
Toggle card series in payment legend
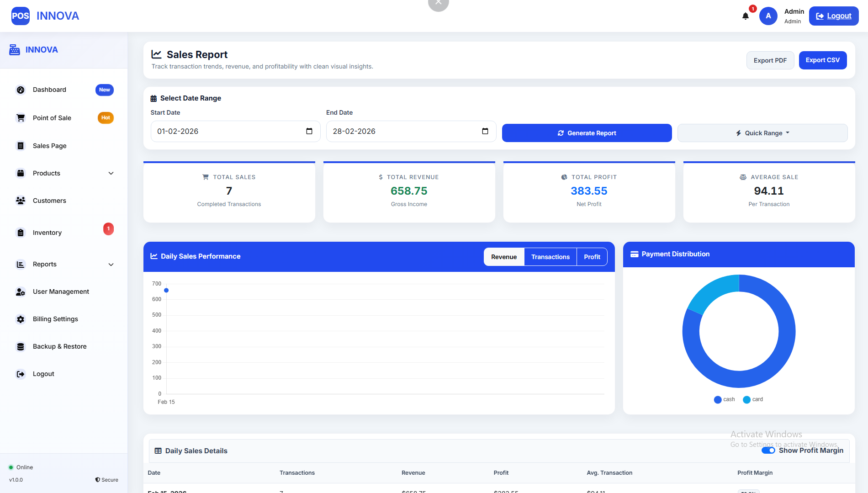(753, 400)
